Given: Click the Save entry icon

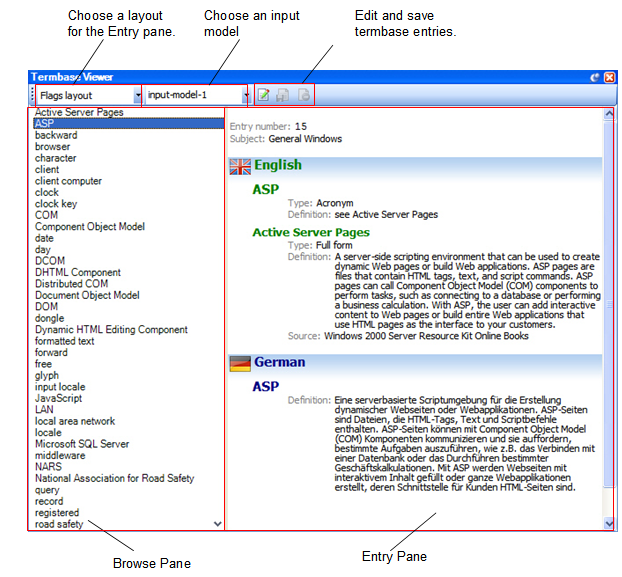Looking at the screenshot, I should tap(283, 95).
